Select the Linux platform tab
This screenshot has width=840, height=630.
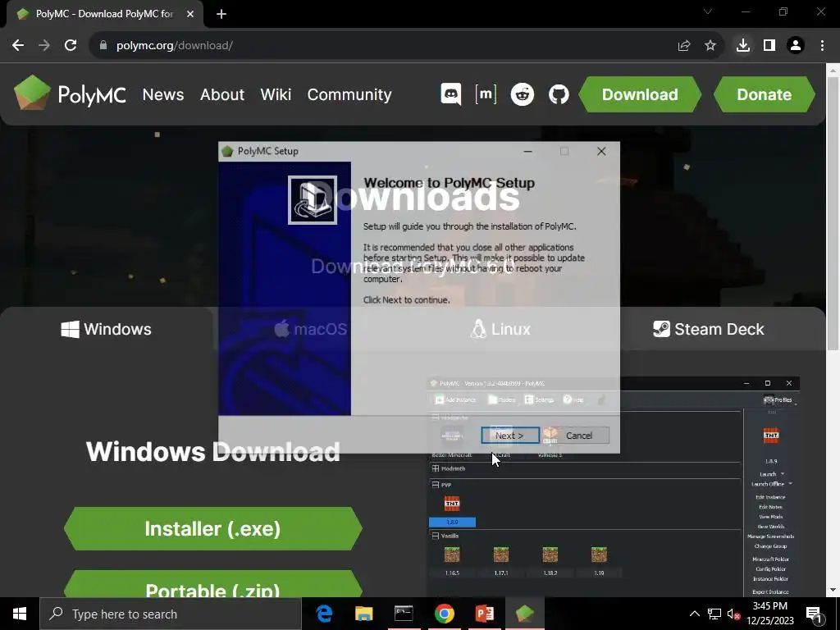point(500,329)
